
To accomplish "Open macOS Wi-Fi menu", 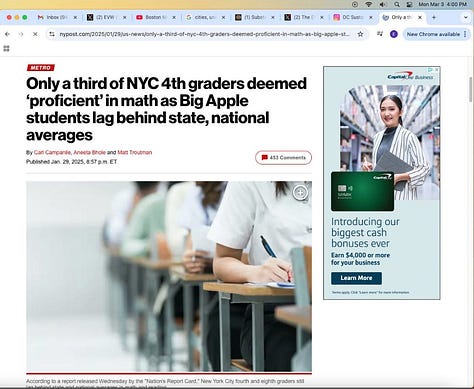I will tap(369, 4).
